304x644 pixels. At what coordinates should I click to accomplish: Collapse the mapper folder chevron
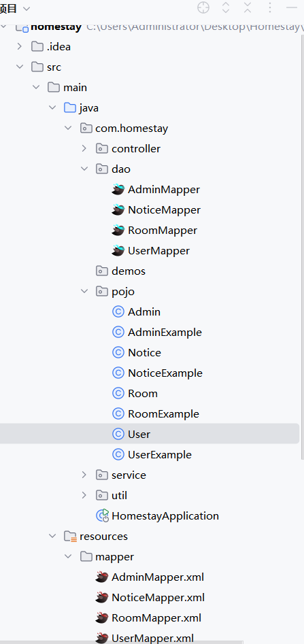coord(68,556)
